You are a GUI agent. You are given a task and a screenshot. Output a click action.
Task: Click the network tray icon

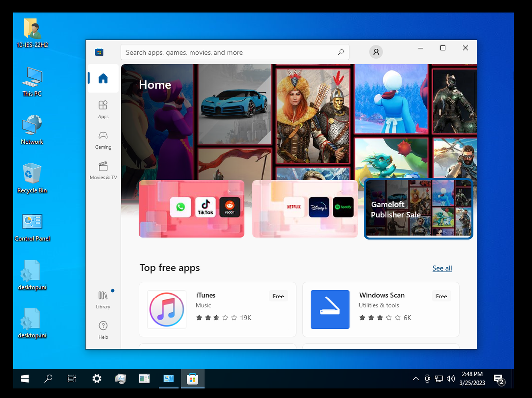[439, 378]
